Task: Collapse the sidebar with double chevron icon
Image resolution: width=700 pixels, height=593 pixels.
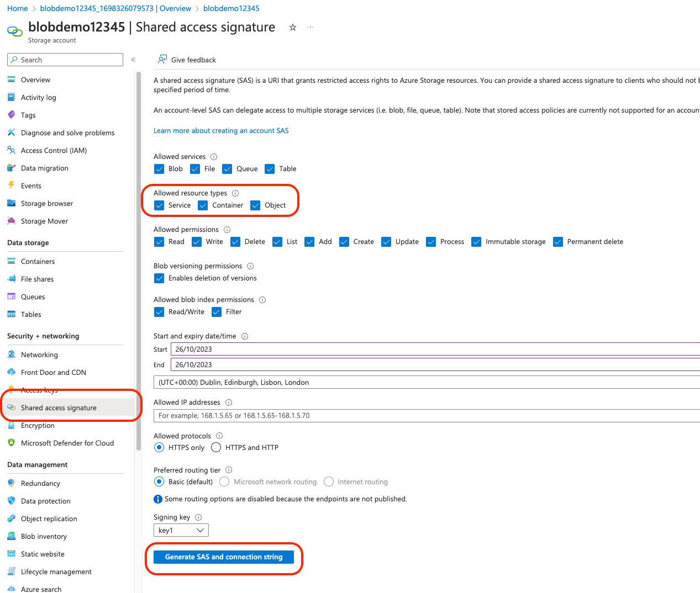Action: [133, 60]
